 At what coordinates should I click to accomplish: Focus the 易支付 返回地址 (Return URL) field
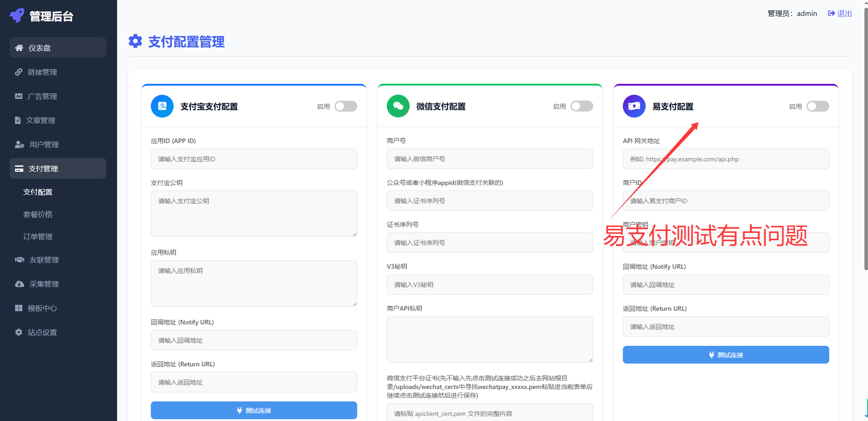[x=726, y=326]
